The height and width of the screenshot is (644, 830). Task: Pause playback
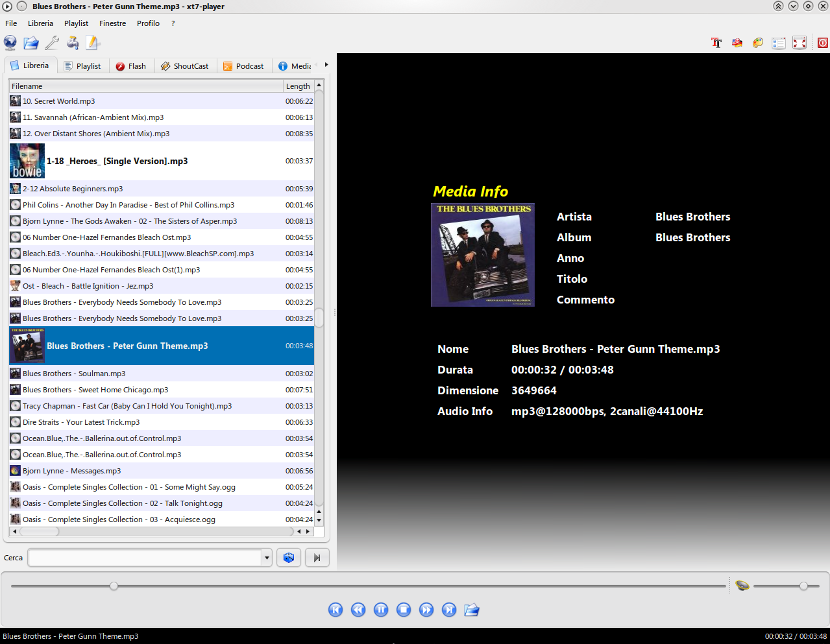381,610
